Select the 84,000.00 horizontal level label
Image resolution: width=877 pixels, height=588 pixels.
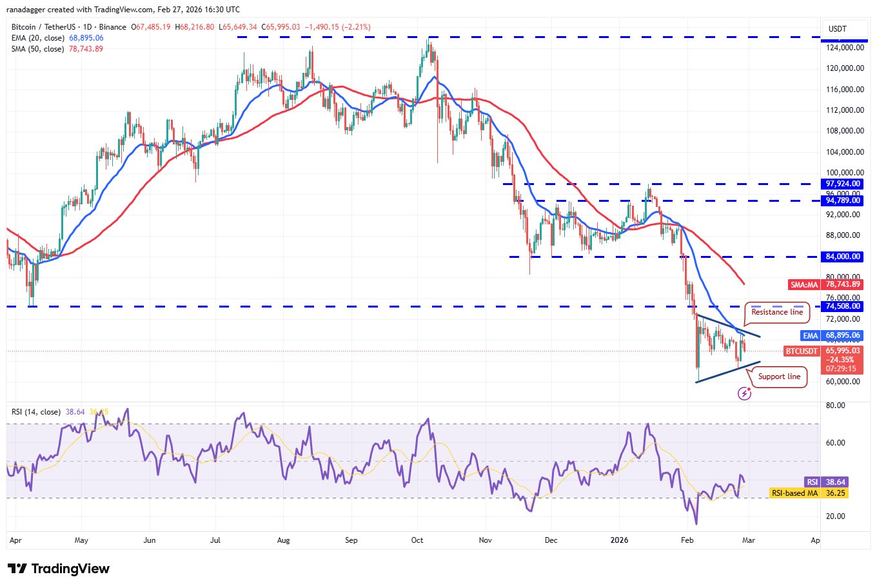pos(842,257)
